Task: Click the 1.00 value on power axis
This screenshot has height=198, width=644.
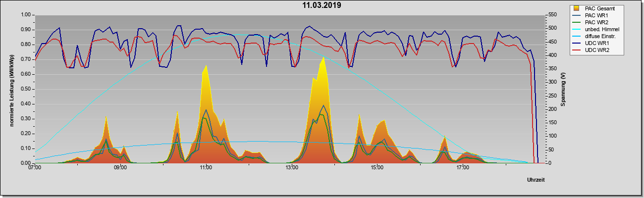Action: pos(25,15)
